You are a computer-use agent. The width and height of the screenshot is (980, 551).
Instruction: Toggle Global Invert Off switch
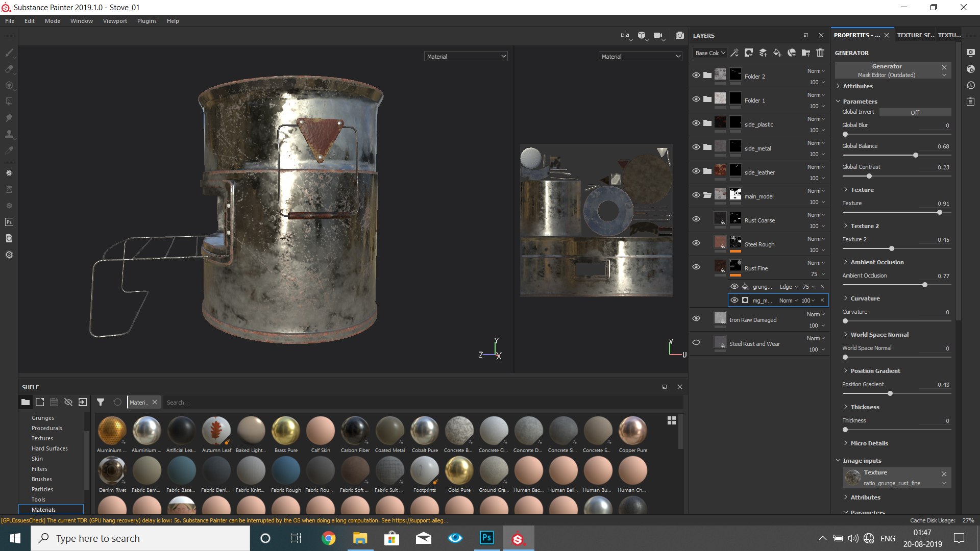[915, 112]
